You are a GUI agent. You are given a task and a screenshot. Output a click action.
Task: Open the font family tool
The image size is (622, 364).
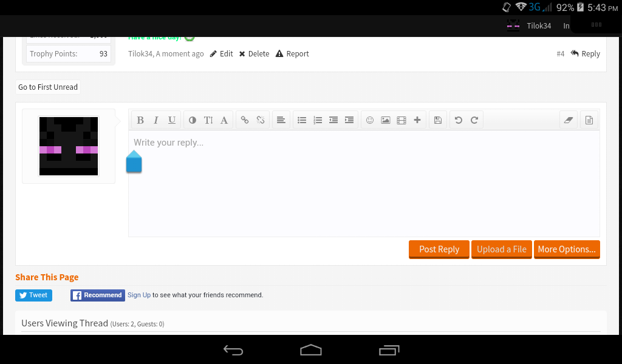[224, 120]
